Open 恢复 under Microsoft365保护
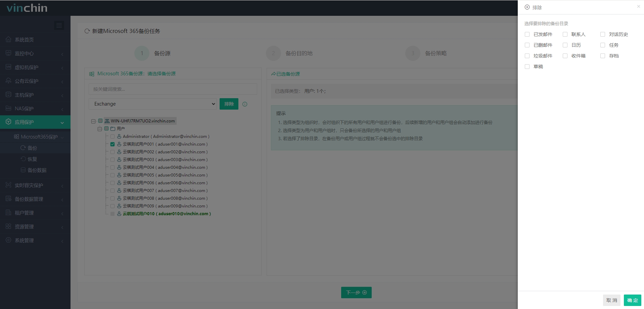Screen dimensions: 644x309 (x=35, y=159)
